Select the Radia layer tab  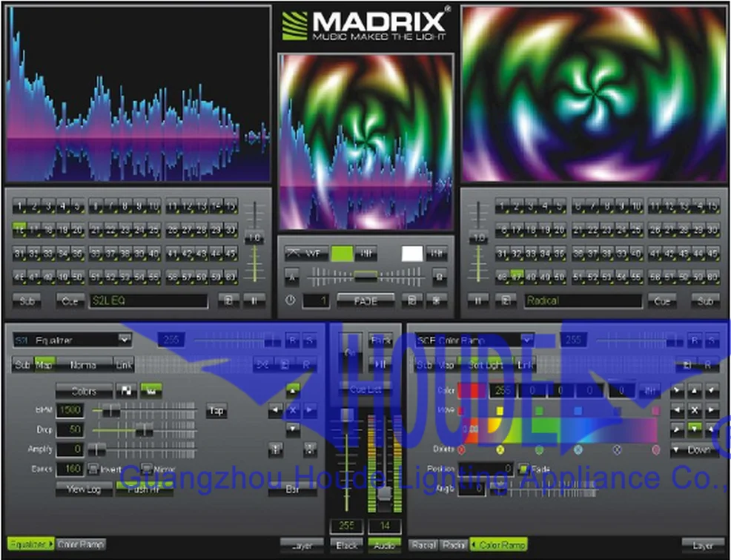click(454, 544)
